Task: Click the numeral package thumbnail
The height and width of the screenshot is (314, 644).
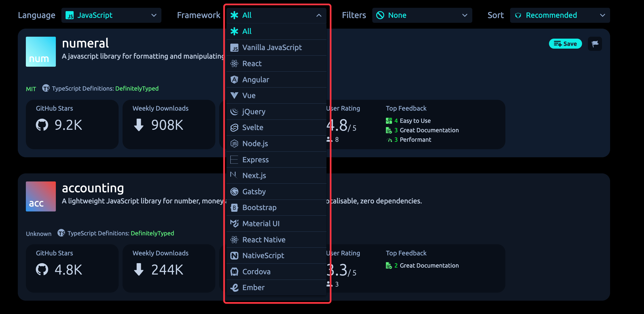Action: point(41,52)
